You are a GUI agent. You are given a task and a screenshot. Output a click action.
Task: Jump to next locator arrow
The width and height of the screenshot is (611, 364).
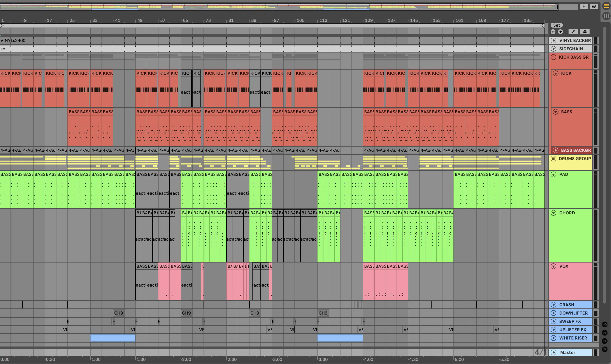coord(560,32)
